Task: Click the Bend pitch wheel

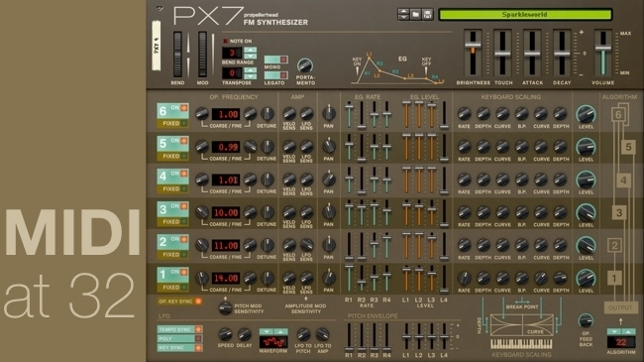Action: pos(177,55)
